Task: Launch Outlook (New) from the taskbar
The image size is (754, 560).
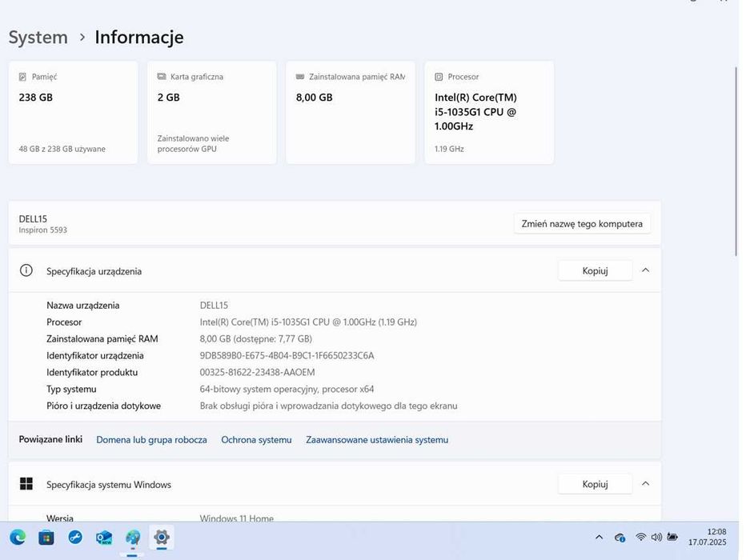Action: coord(104,538)
